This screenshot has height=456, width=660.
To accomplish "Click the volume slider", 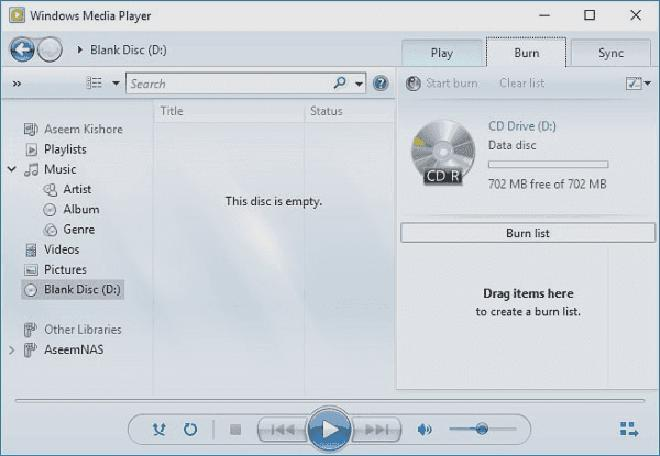I will coord(483,429).
